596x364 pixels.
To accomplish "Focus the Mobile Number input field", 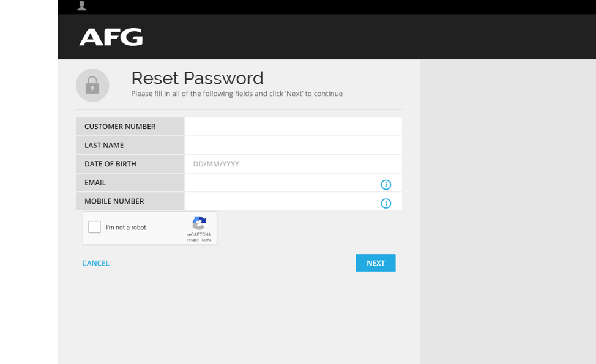I will (281, 201).
